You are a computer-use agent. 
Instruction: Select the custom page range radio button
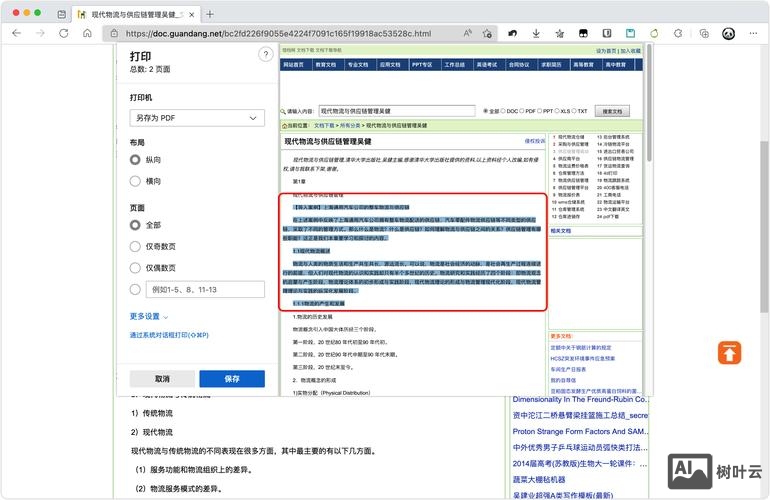pyautogui.click(x=135, y=289)
